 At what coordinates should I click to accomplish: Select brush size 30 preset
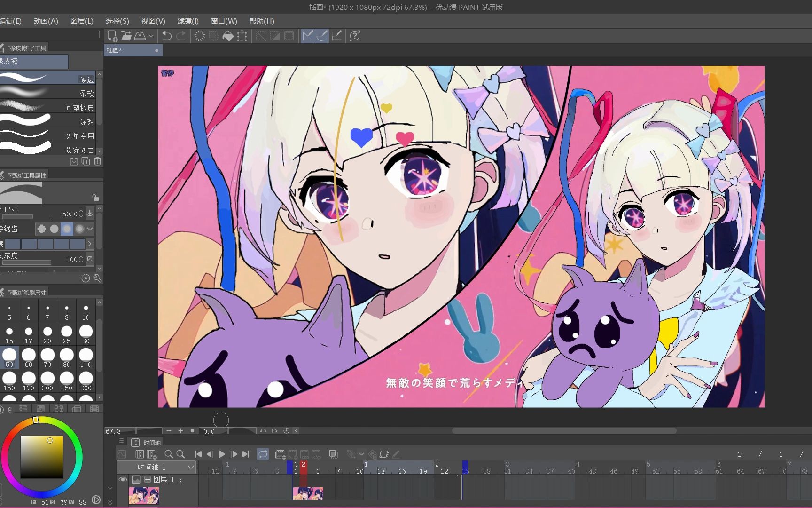point(86,334)
